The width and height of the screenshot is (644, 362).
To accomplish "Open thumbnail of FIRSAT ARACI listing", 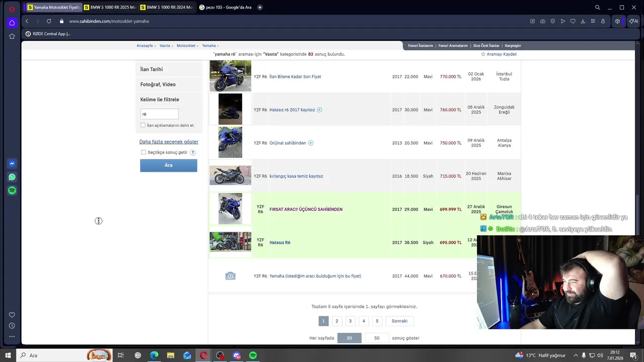I will coord(230,208).
